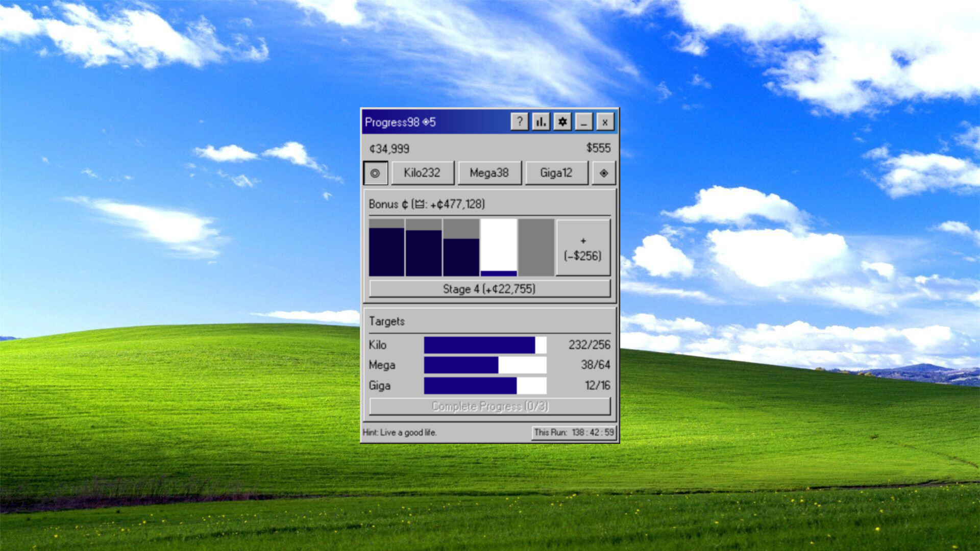
Task: Click the ¢34,999 balance text
Action: (x=389, y=149)
